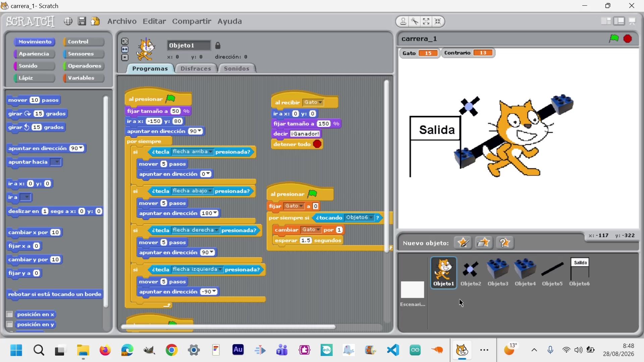Start the project with the stage green flag

click(614, 39)
